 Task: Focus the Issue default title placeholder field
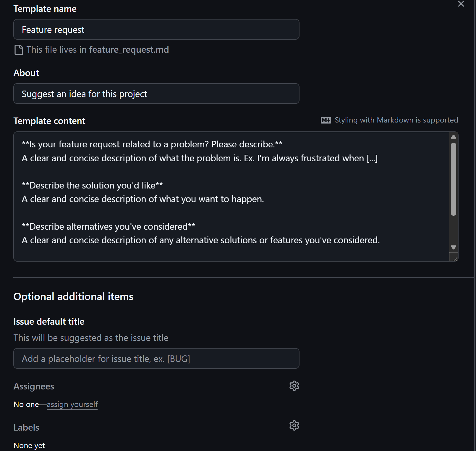(156, 359)
